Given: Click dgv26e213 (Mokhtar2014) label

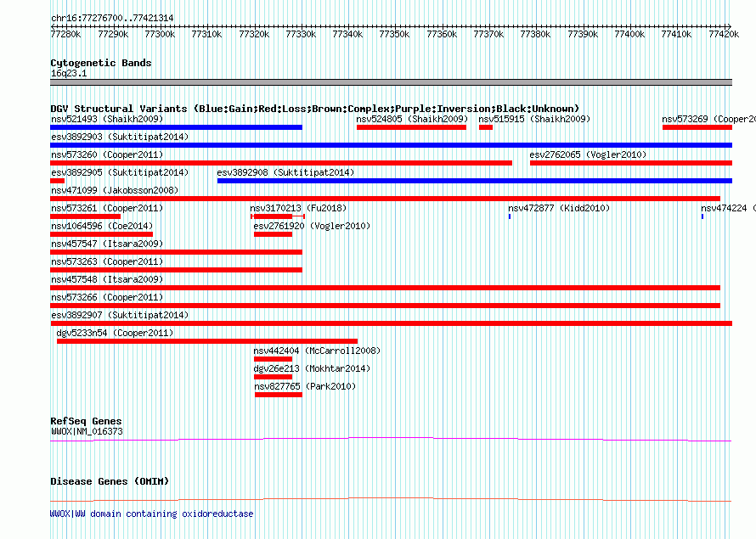Looking at the screenshot, I should click(x=312, y=368).
